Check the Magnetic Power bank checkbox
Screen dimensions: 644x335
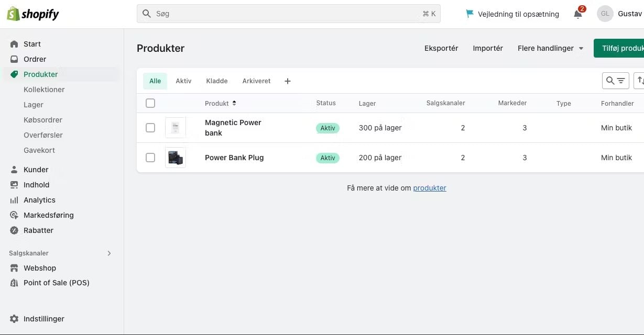(150, 128)
